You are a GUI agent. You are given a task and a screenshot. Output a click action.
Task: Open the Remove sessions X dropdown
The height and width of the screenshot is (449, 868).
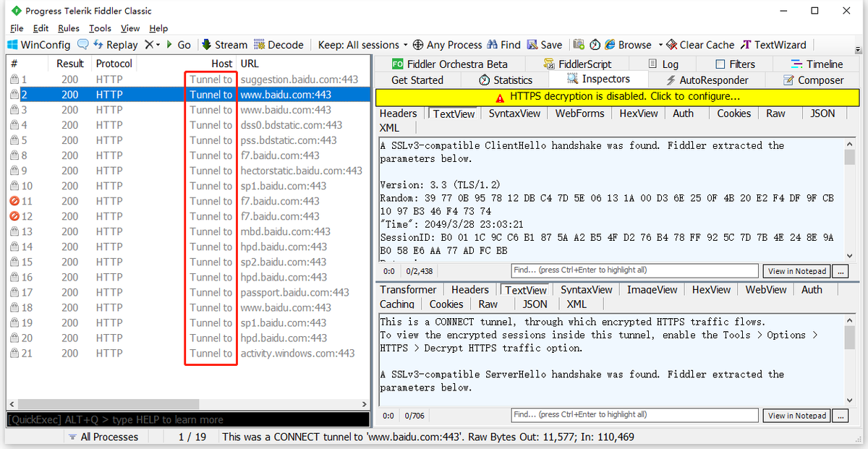pos(152,45)
